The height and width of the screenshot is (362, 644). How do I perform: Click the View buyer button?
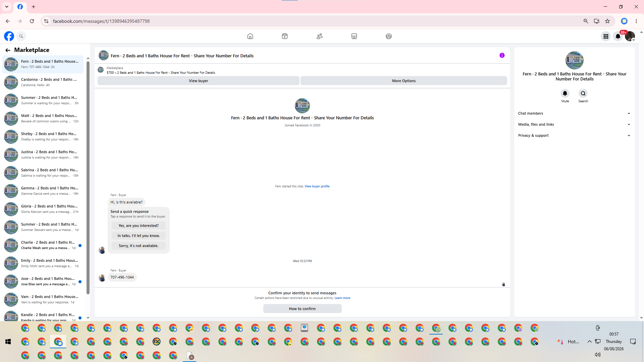pyautogui.click(x=199, y=81)
